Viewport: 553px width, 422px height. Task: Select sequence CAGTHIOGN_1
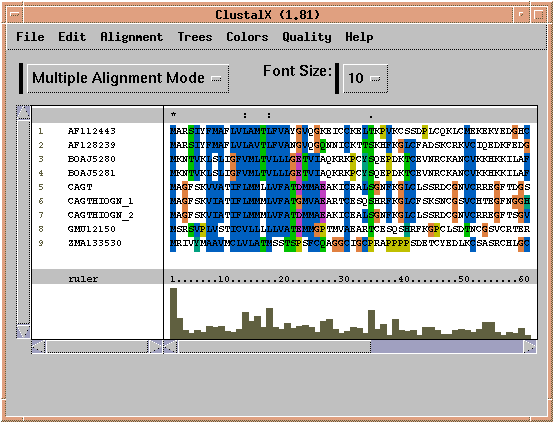(101, 201)
